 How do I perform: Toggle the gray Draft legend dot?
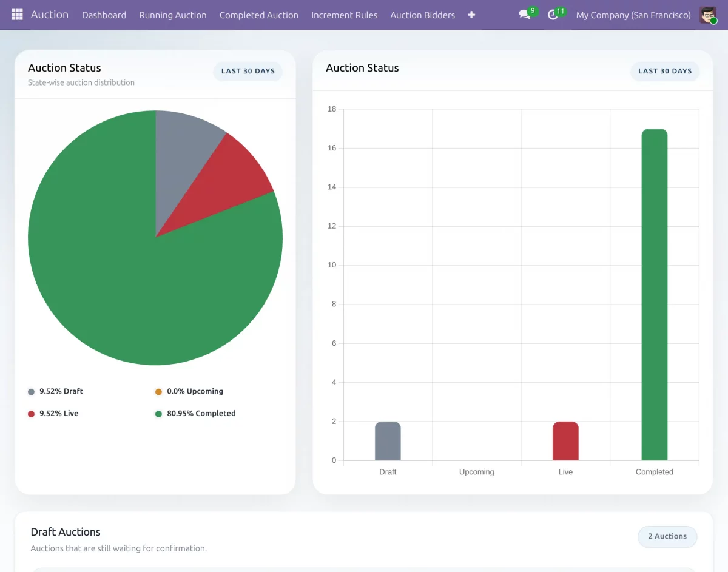(x=32, y=392)
